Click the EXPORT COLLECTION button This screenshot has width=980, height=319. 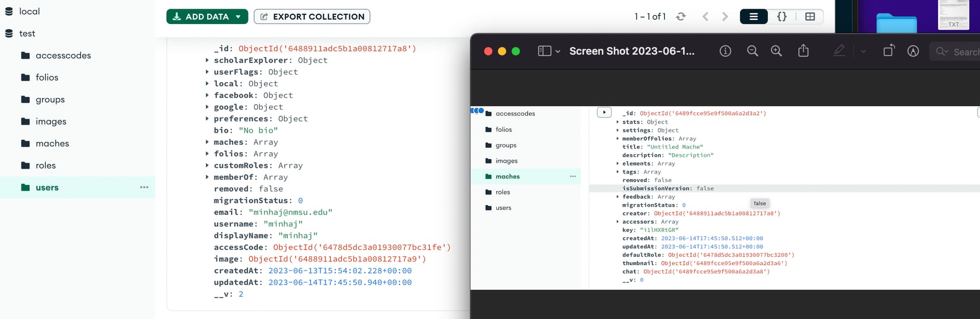click(312, 17)
